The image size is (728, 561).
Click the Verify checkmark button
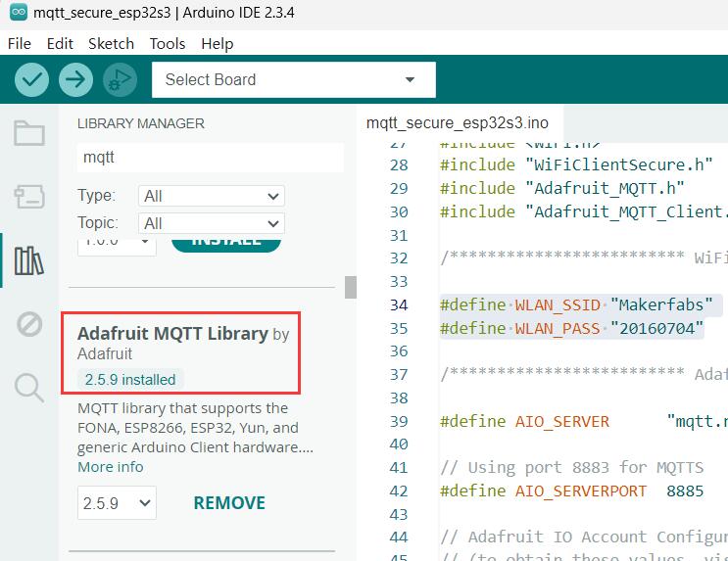point(31,80)
